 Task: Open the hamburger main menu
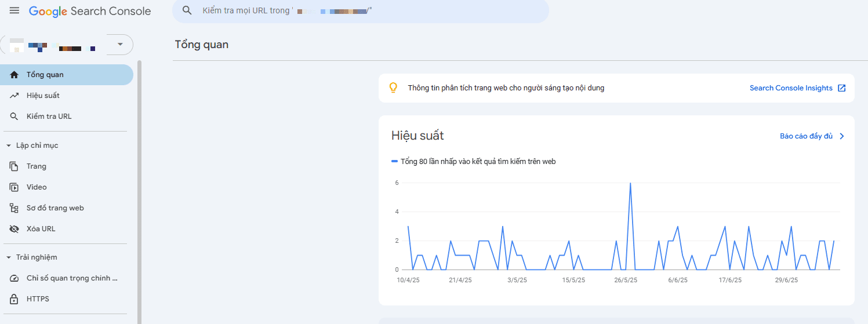14,10
